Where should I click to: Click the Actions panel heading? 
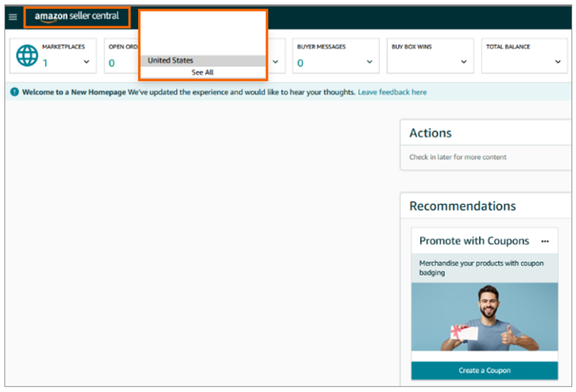tap(430, 133)
